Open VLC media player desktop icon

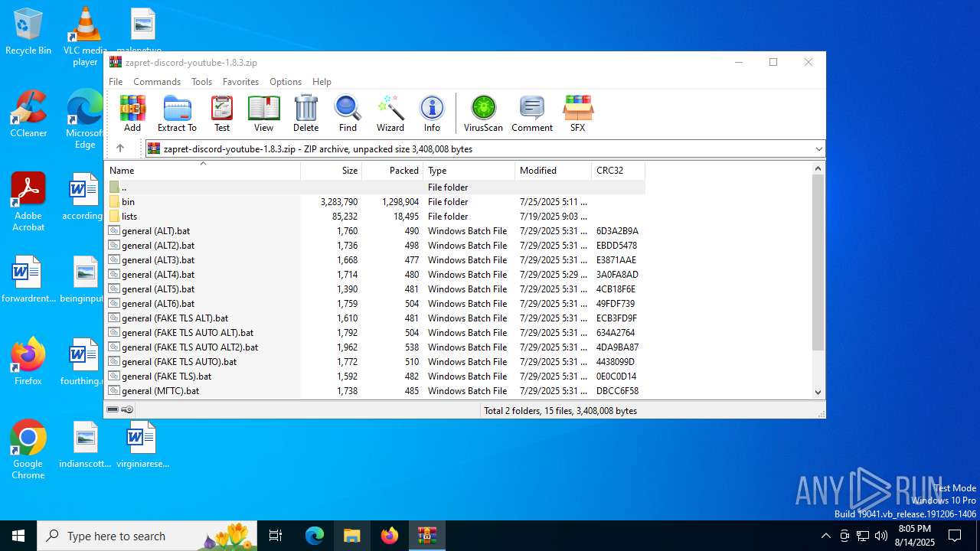tap(85, 37)
